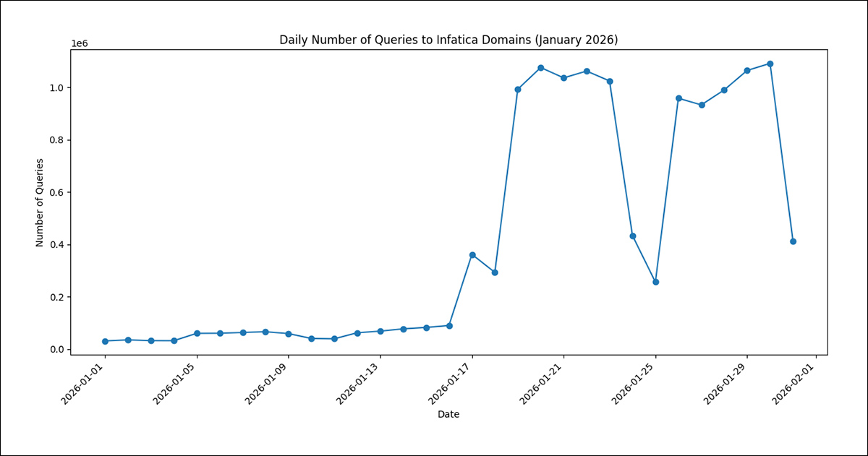
Task: Select the January 13 data point
Action: coord(380,331)
